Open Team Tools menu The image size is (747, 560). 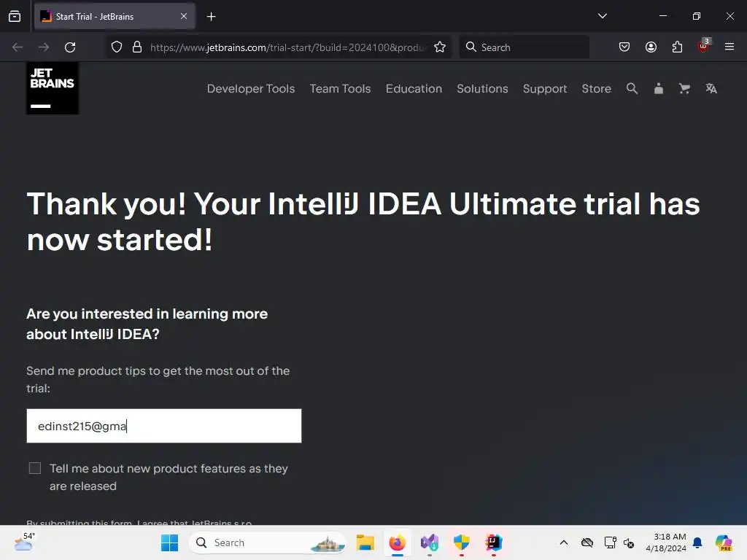tap(340, 88)
